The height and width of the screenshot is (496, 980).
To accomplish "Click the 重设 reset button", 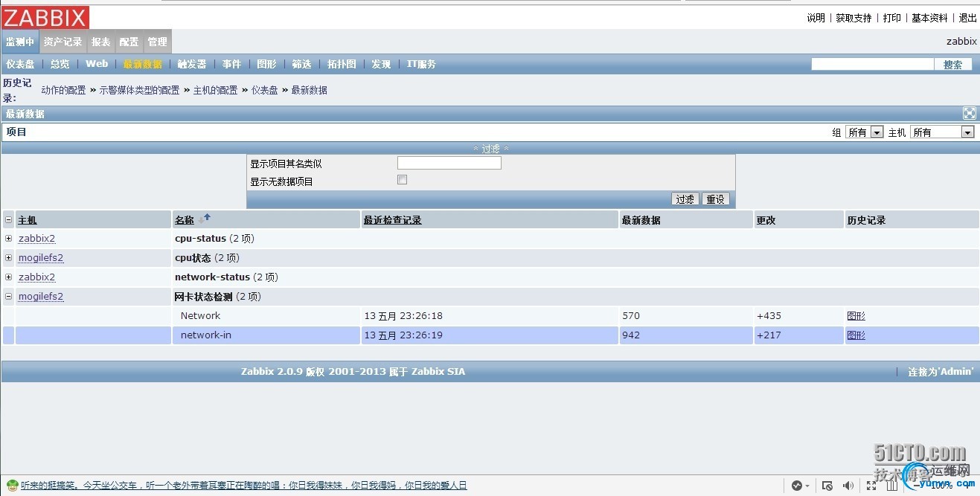I will pos(716,199).
